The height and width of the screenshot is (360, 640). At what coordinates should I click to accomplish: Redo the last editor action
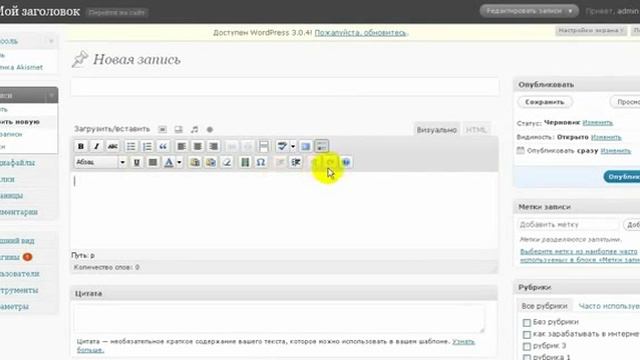pyautogui.click(x=330, y=162)
